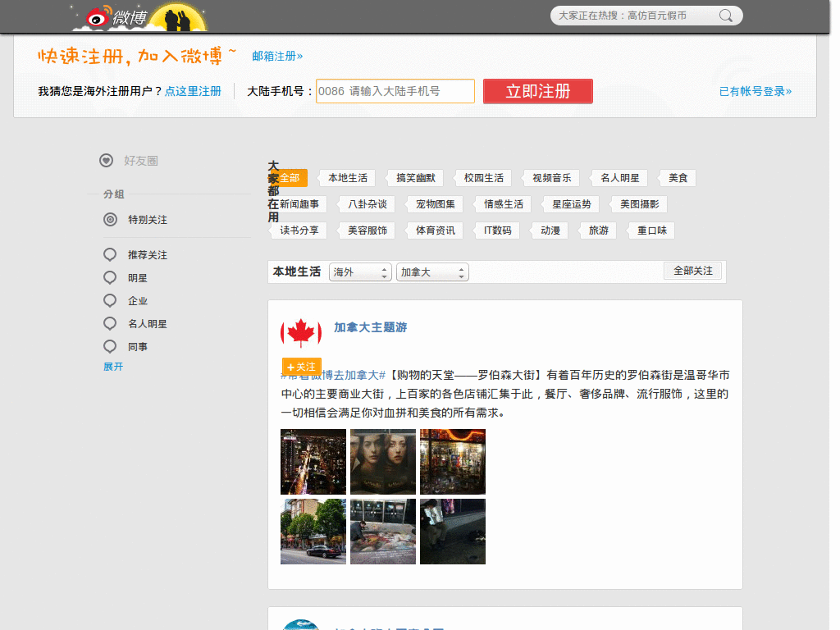Open the sidewalk chalk art thumbnail
Viewport: 840px width, 630px height.
[x=383, y=532]
